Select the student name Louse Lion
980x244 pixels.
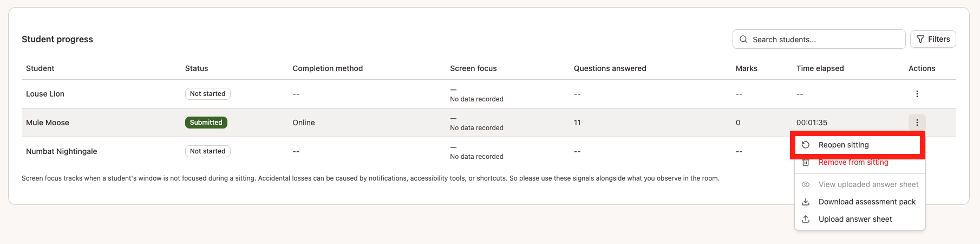tap(45, 94)
